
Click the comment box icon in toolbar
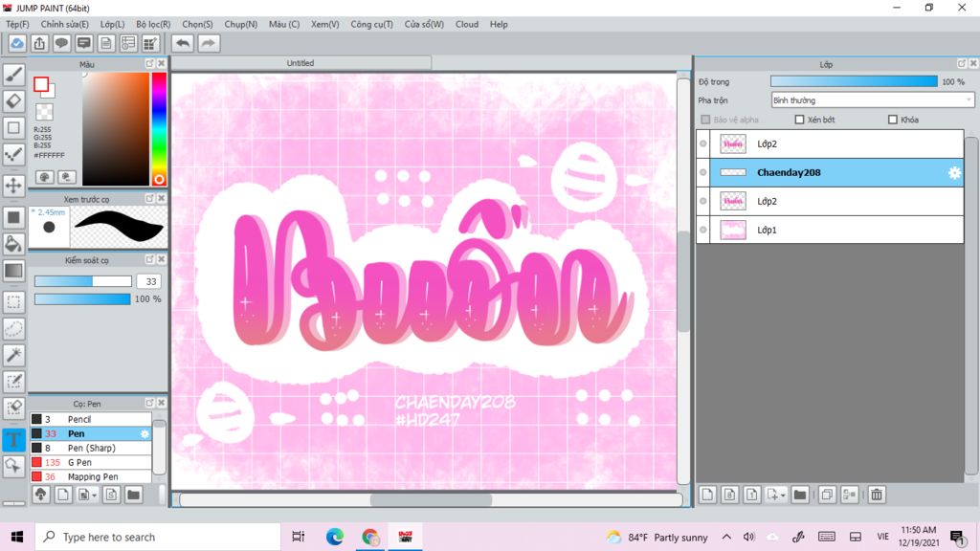click(84, 43)
